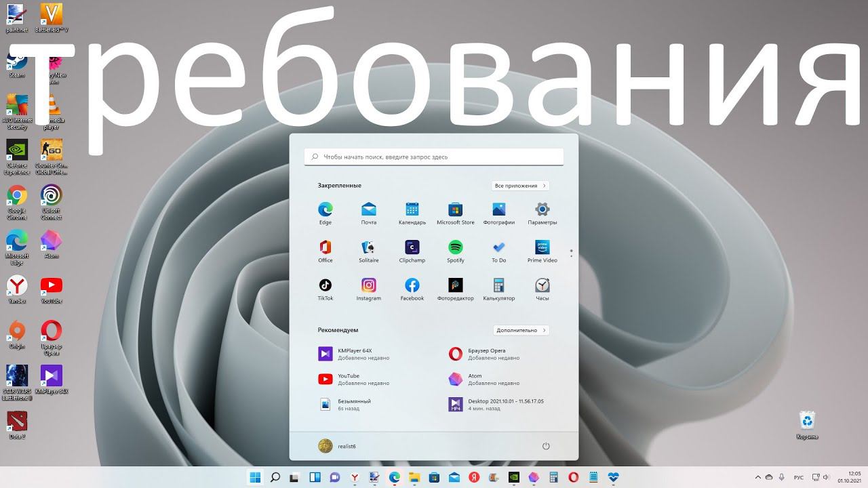Open Calculator on taskbar
The image size is (868, 488).
pyautogui.click(x=553, y=477)
